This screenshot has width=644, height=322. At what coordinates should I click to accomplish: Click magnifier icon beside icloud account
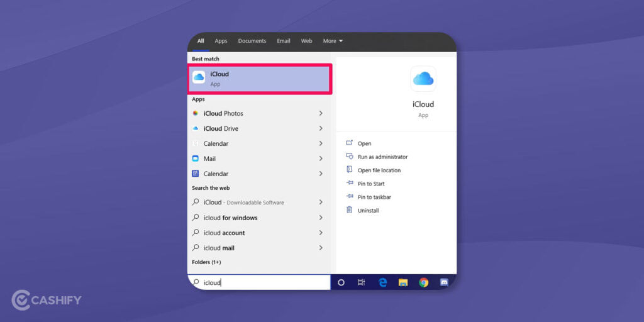click(196, 233)
